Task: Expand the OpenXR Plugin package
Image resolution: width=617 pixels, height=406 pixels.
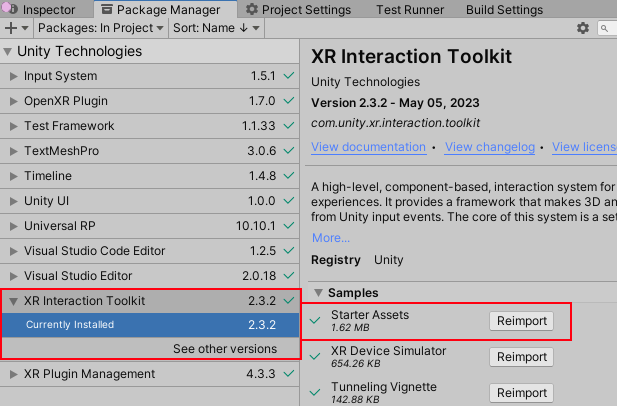Action: (13, 101)
